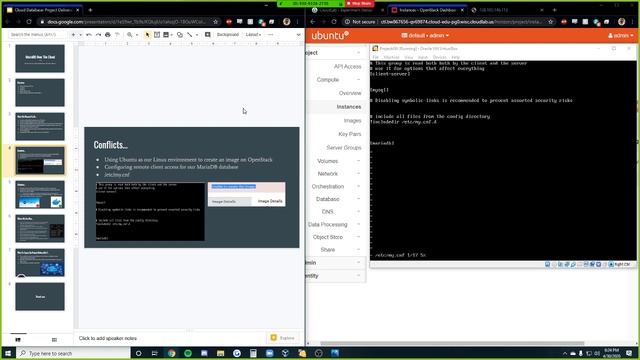Open the new slide dropdown arrow
The height and width of the screenshot is (360, 640).
coord(80,35)
